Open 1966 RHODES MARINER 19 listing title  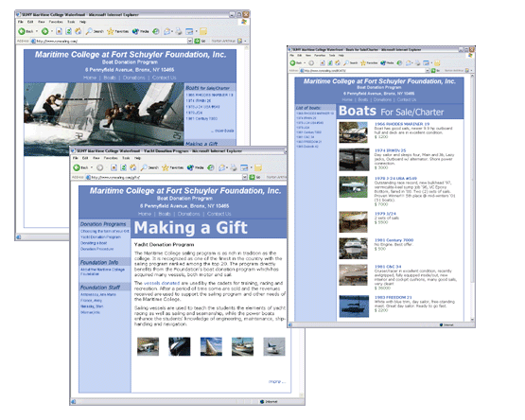click(x=402, y=124)
